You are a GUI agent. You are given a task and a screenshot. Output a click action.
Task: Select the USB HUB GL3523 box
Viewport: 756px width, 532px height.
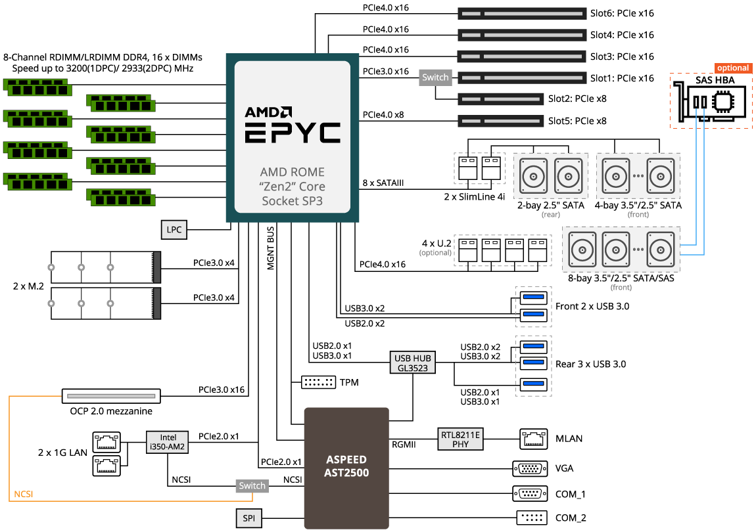(x=412, y=363)
